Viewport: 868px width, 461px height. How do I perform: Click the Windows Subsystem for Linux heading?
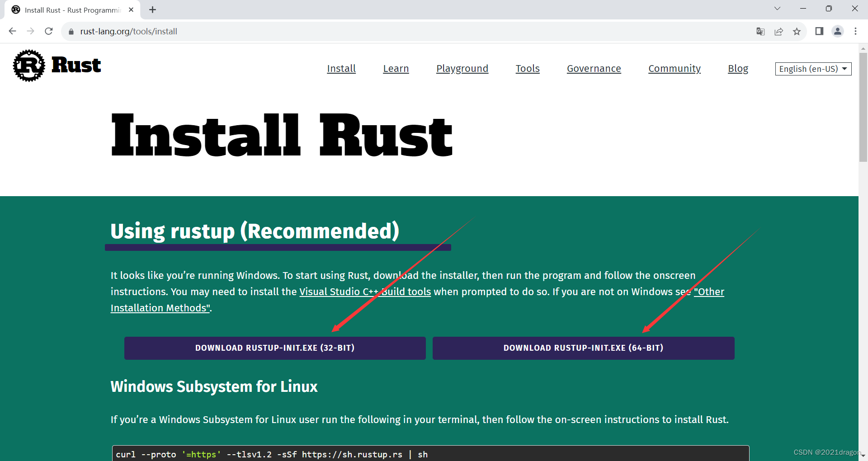[x=214, y=387]
